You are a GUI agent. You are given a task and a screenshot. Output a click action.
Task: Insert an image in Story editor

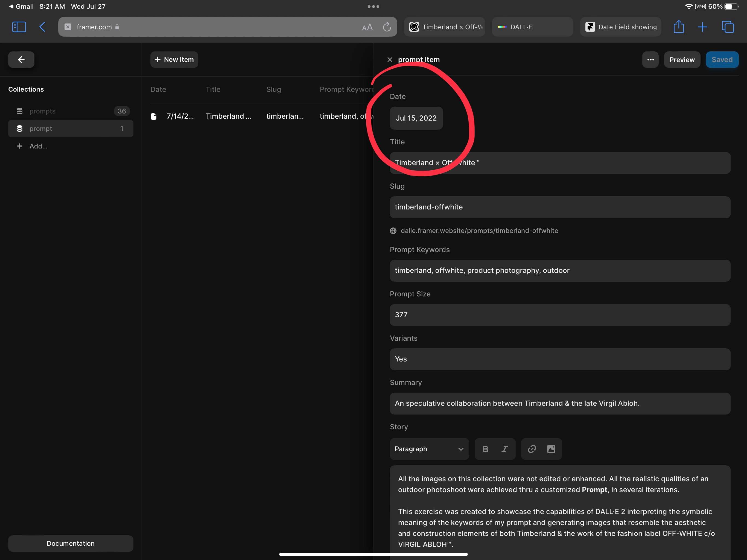click(x=551, y=449)
